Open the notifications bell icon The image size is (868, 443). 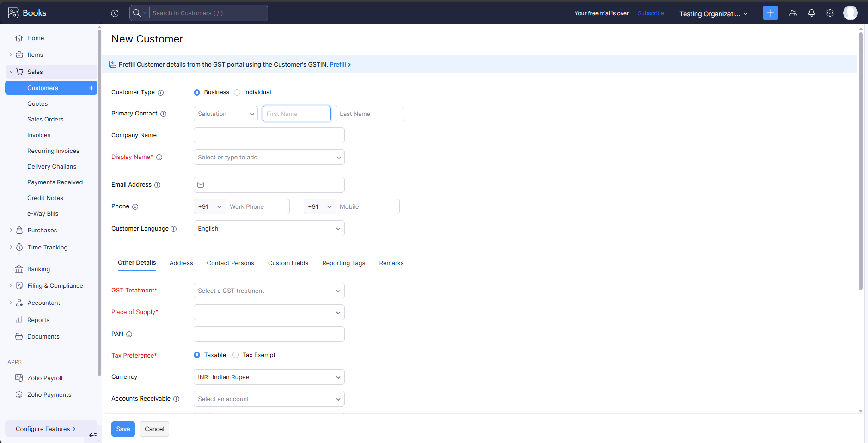(x=811, y=13)
